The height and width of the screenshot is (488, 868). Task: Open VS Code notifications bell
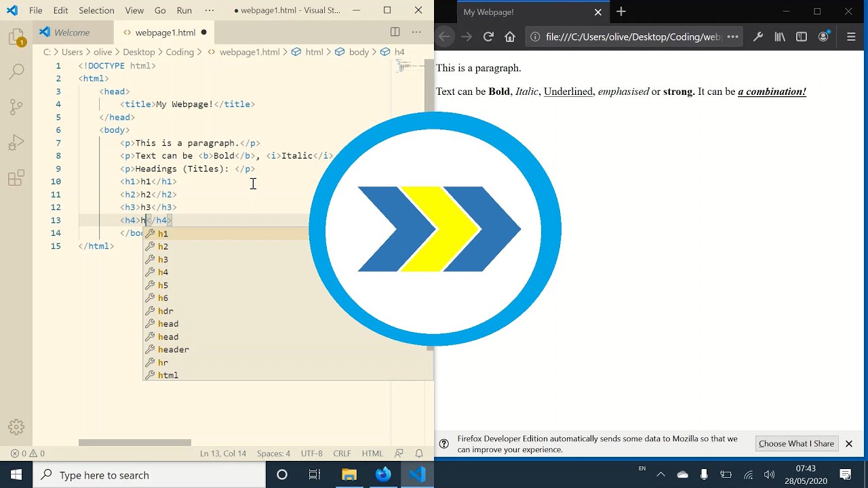[x=419, y=453]
